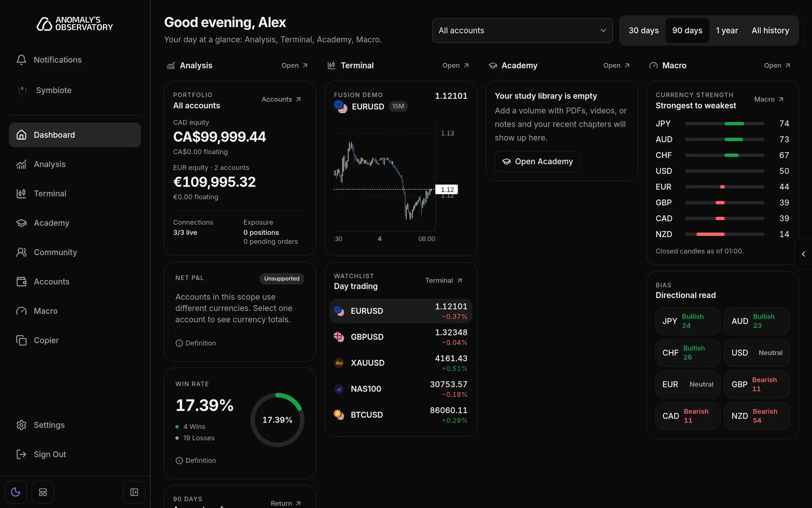Select the EURUSD watchlist row
This screenshot has width=812, height=508.
coord(401,311)
